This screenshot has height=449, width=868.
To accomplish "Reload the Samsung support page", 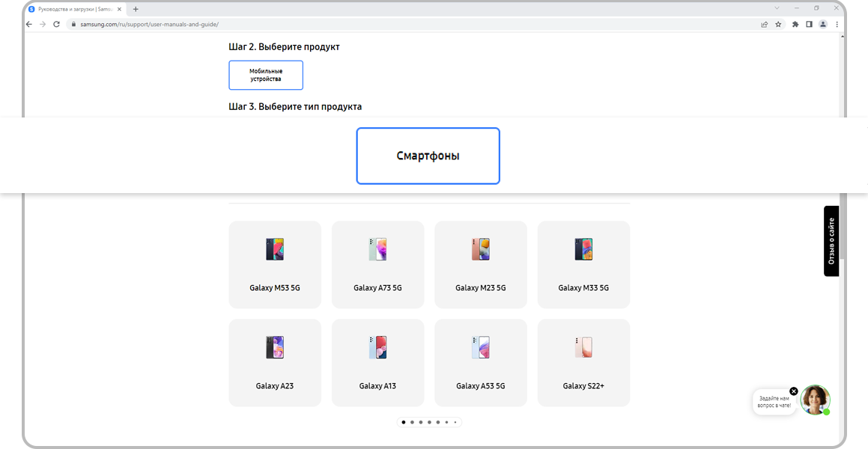I will [56, 25].
